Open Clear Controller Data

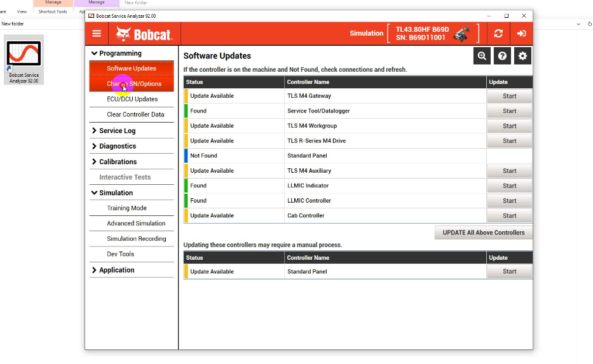point(131,114)
